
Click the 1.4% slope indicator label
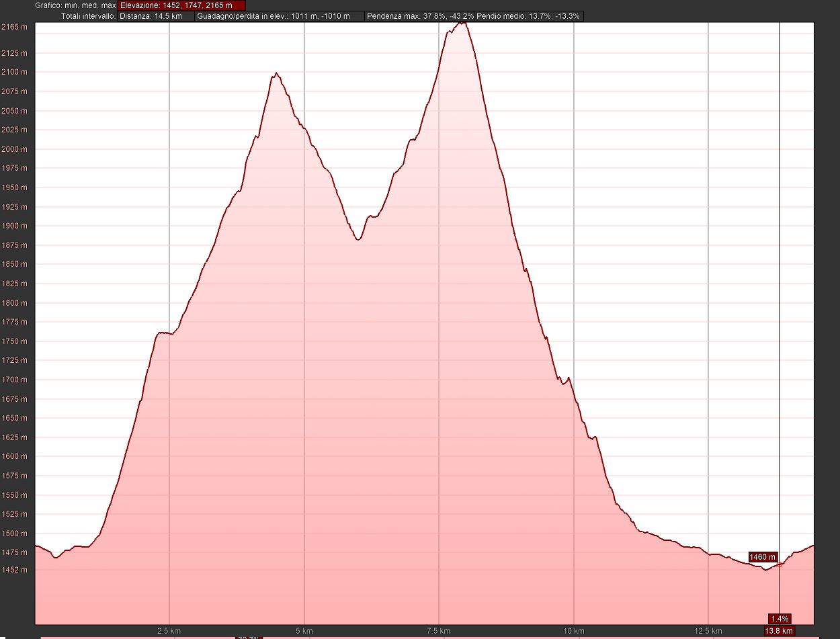(x=780, y=618)
